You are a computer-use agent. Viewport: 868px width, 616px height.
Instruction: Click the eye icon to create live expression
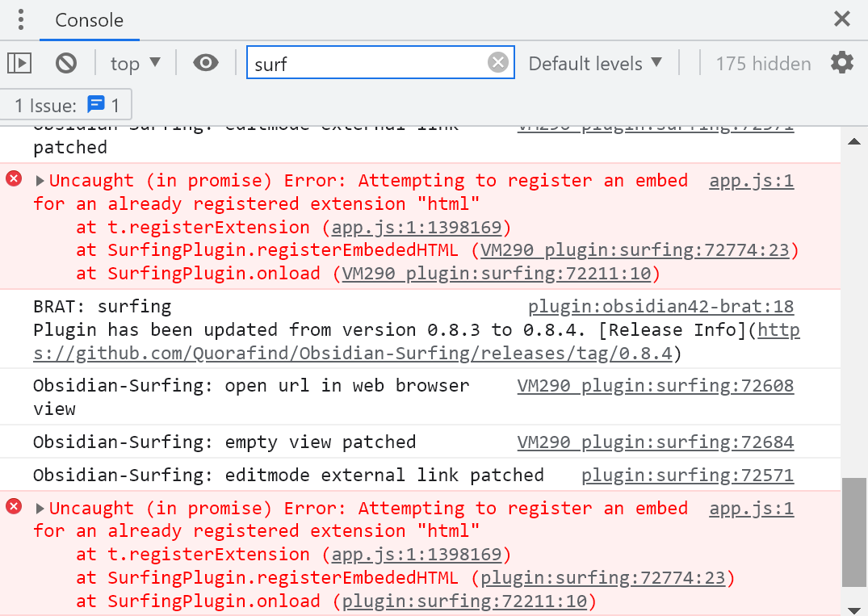(205, 62)
